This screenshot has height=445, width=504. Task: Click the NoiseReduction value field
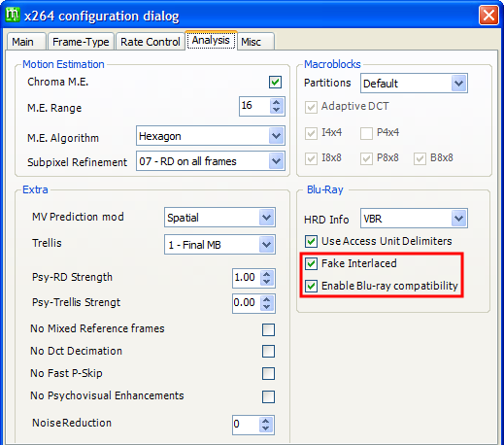tap(246, 425)
